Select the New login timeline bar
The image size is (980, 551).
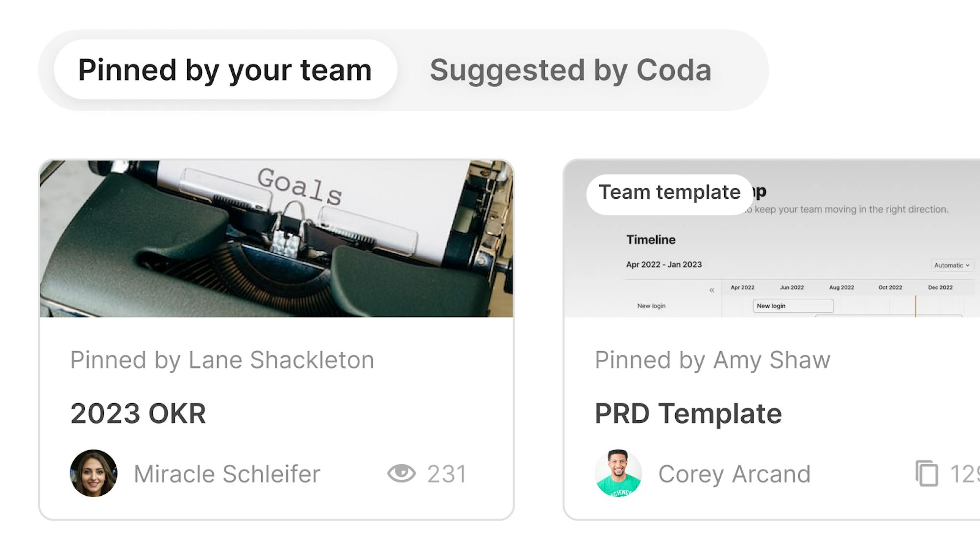click(x=793, y=306)
